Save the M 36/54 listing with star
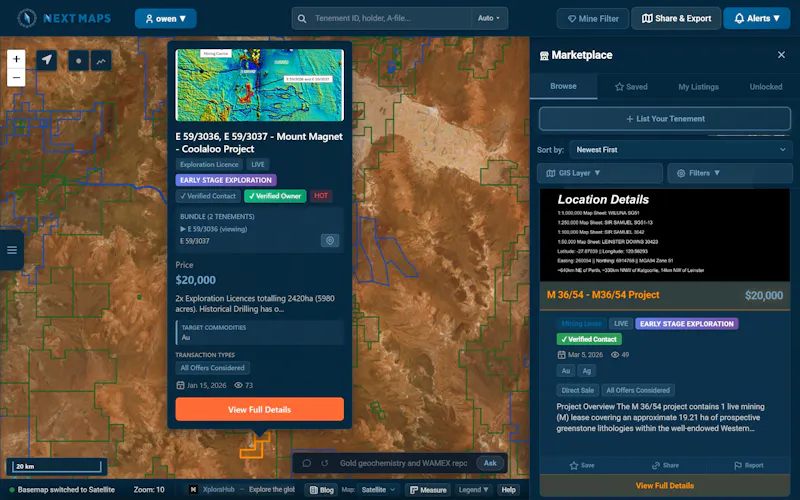 pyautogui.click(x=582, y=465)
